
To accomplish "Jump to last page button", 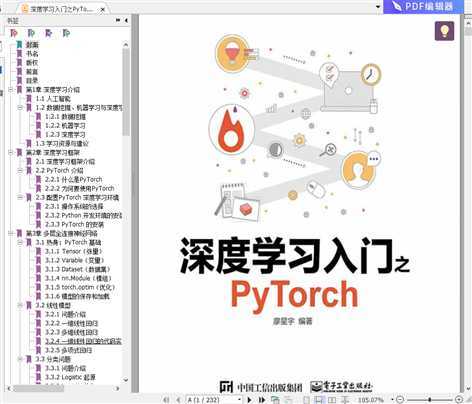I will point(262,400).
